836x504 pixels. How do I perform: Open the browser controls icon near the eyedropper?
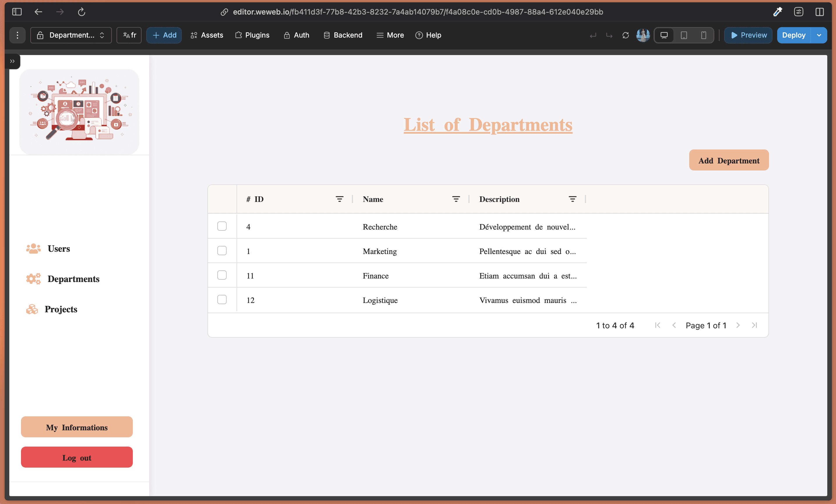click(799, 12)
